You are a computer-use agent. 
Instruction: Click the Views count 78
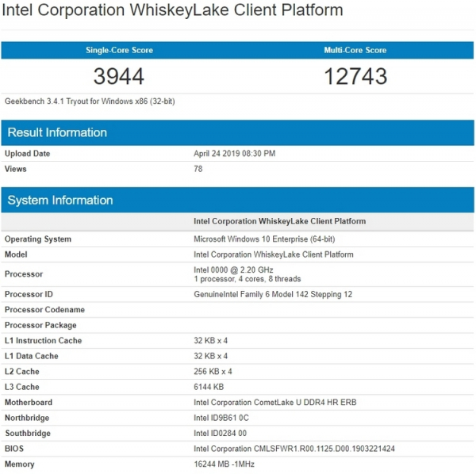click(x=198, y=169)
